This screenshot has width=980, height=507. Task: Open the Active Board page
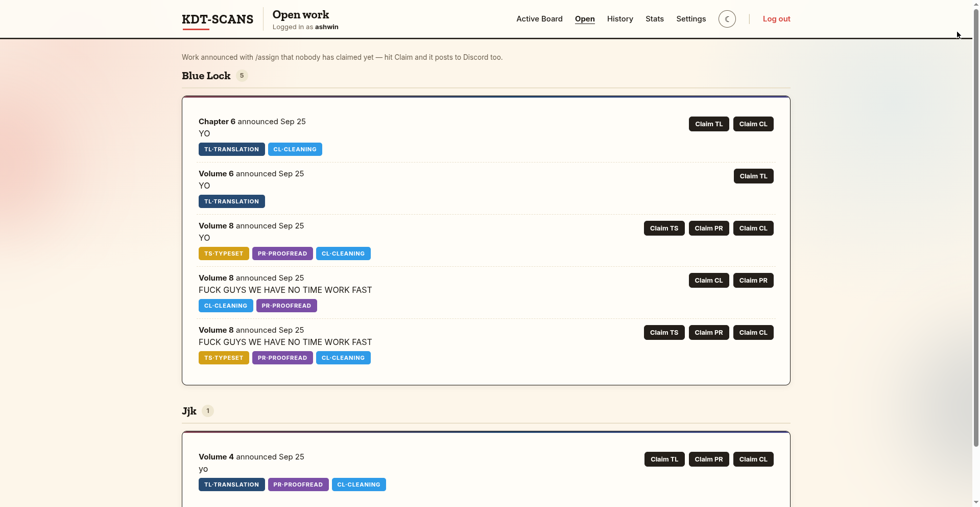tap(539, 19)
